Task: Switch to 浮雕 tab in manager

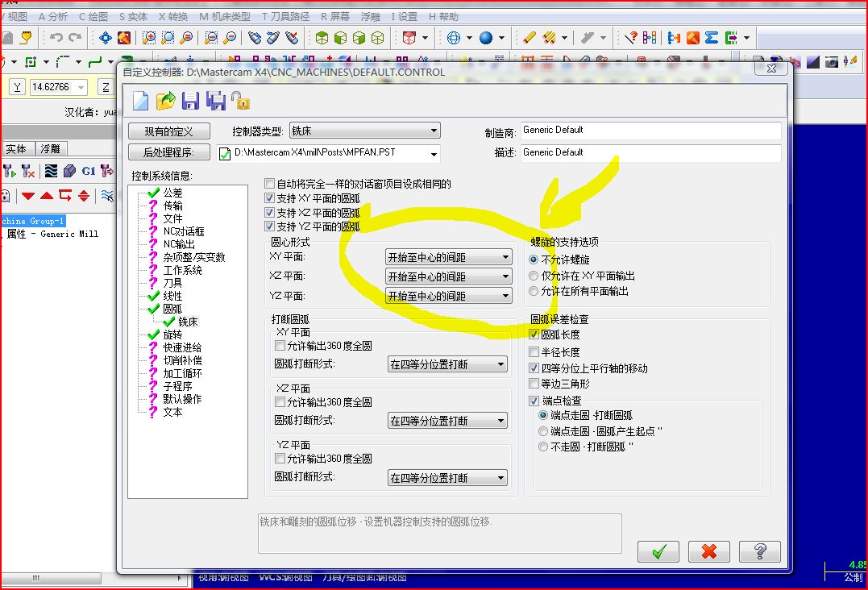Action: 51,149
